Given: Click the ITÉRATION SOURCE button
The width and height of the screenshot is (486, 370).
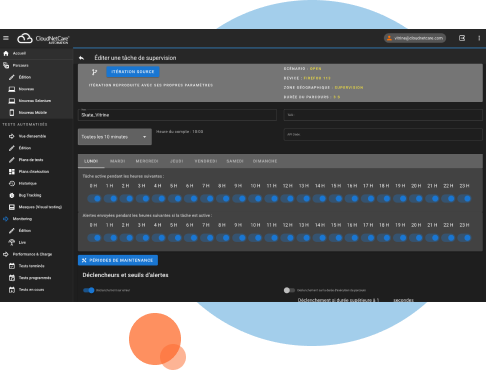Looking at the screenshot, I should coord(133,72).
